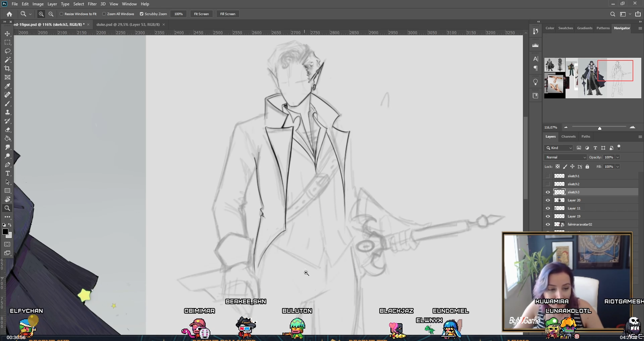
Task: Select the Path Selection tool
Action: [7, 182]
